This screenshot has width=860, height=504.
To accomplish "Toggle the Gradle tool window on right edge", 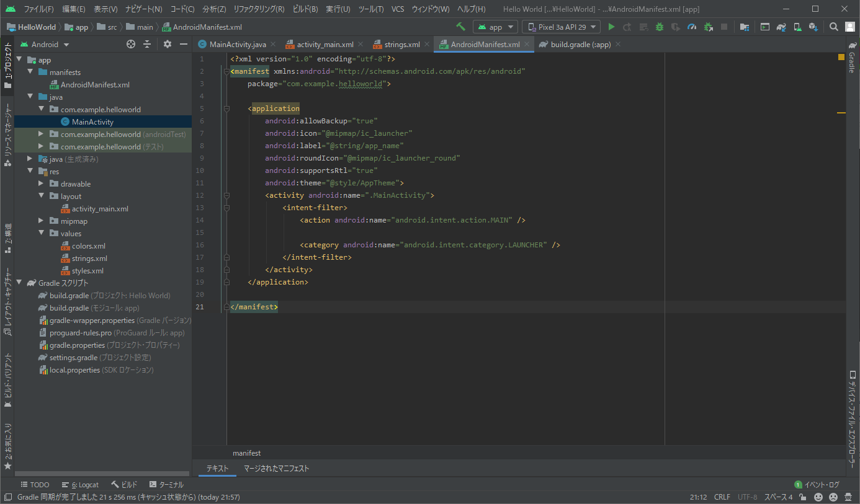I will [x=852, y=58].
